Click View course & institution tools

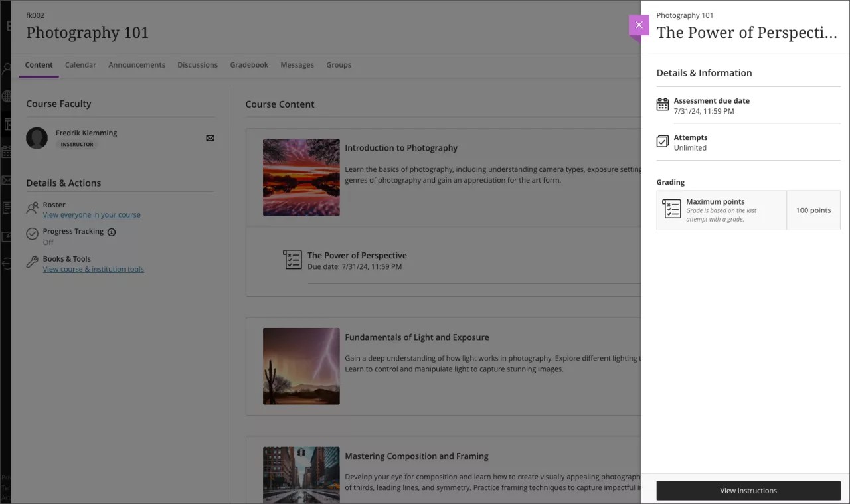coord(93,269)
